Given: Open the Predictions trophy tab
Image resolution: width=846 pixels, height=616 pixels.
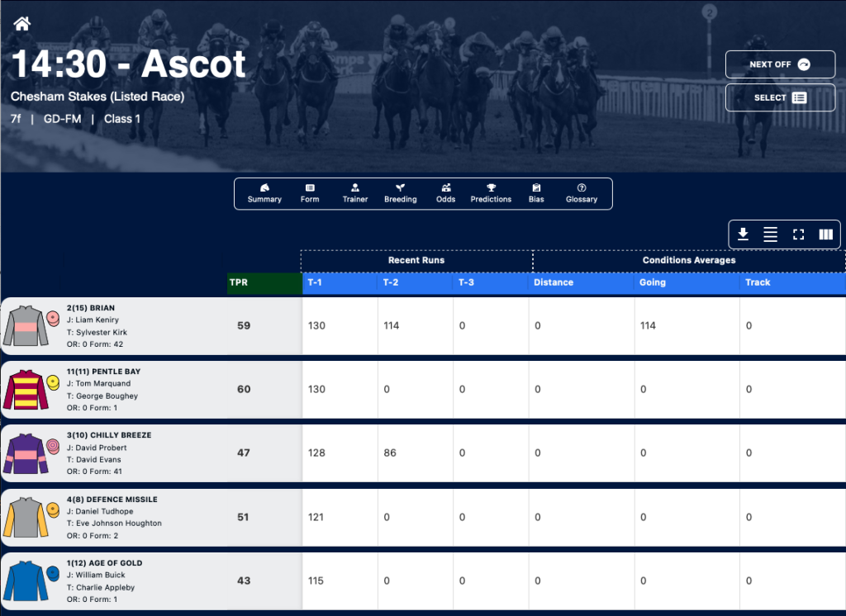Looking at the screenshot, I should pos(491,193).
